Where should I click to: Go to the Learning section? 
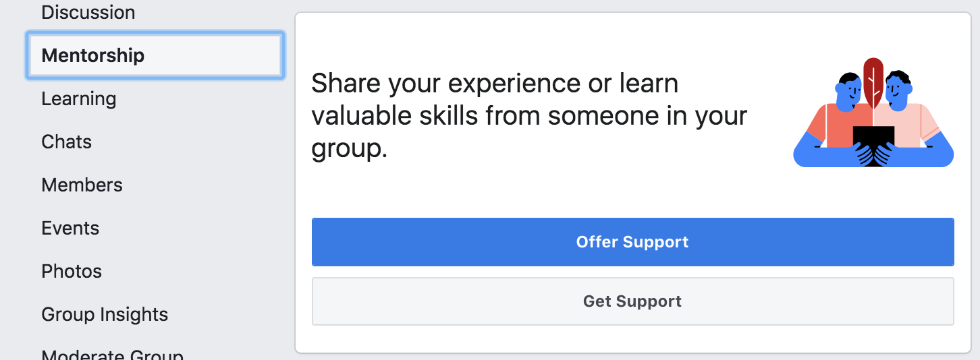tap(79, 98)
